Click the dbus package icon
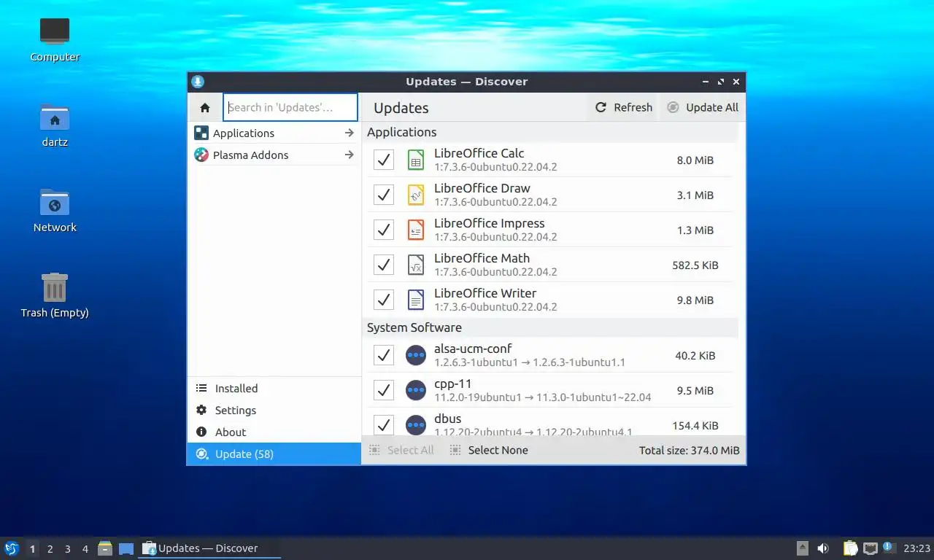The width and height of the screenshot is (934, 560). click(x=416, y=425)
